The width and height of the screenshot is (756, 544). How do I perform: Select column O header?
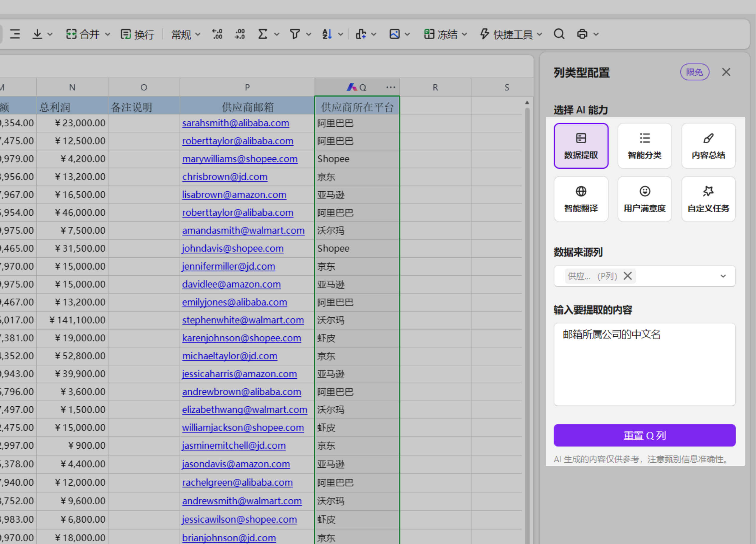click(144, 87)
